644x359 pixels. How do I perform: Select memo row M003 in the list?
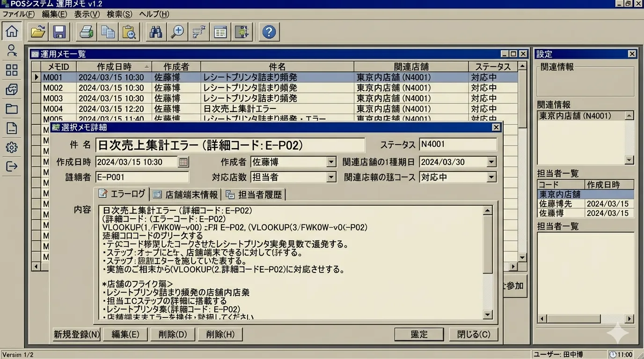click(275, 99)
